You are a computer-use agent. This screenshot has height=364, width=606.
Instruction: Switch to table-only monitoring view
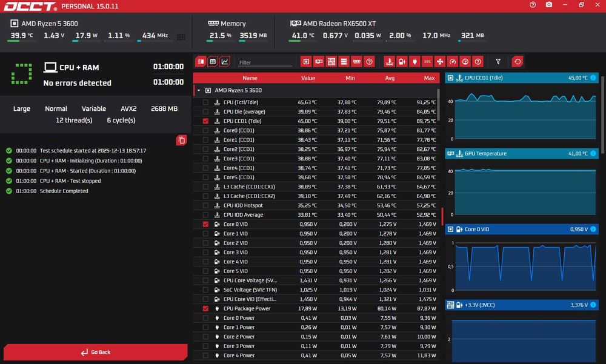click(x=213, y=61)
